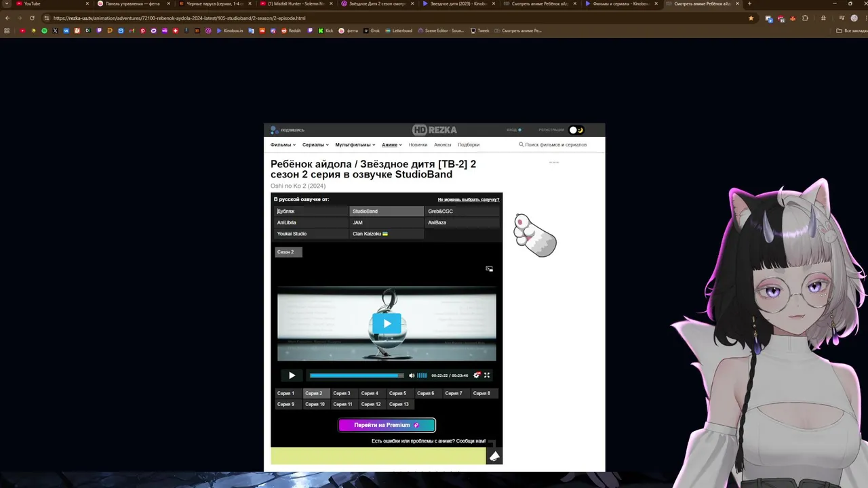Adjust the volume level bars
868x488 pixels.
[422, 375]
